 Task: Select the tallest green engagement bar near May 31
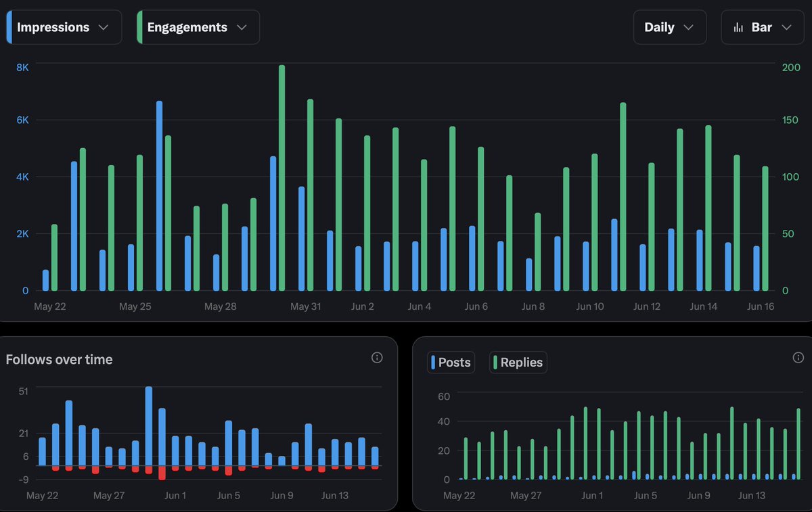coord(281,178)
